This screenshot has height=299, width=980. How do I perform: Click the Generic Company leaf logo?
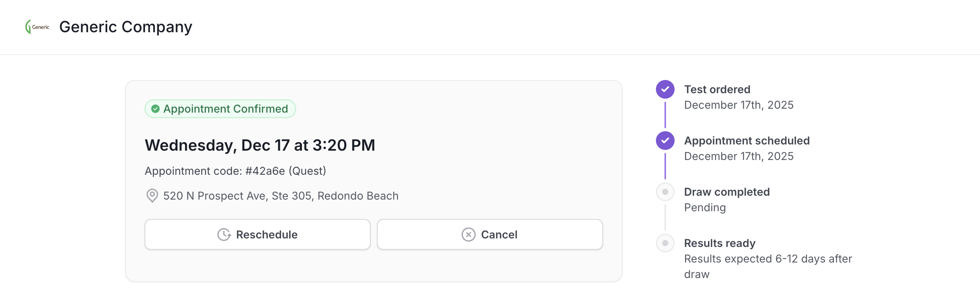pos(37,27)
